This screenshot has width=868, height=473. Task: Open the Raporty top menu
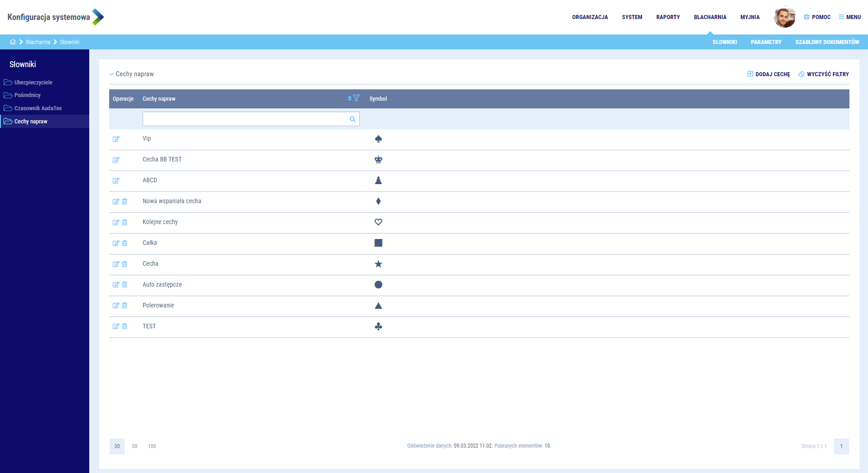click(x=668, y=17)
